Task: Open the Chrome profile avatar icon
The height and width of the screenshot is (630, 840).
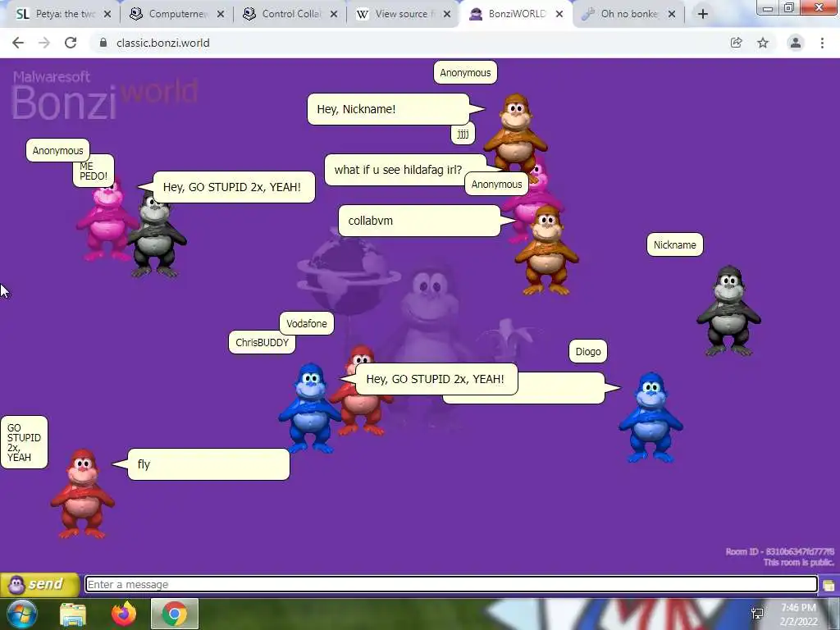Action: [796, 43]
